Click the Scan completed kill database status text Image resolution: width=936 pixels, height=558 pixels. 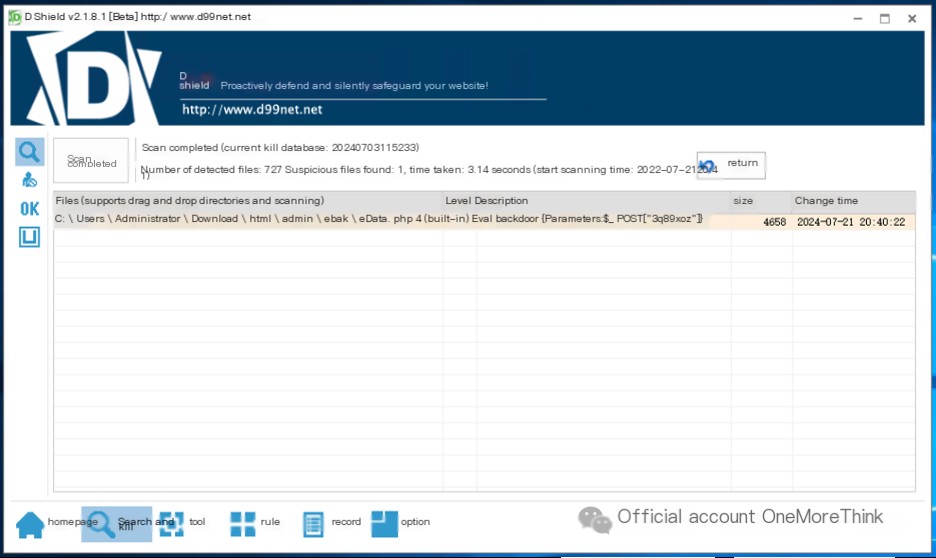pos(280,147)
